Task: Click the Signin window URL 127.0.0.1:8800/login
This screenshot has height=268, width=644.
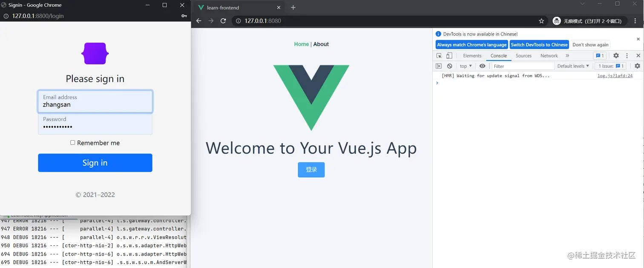Action: 38,16
